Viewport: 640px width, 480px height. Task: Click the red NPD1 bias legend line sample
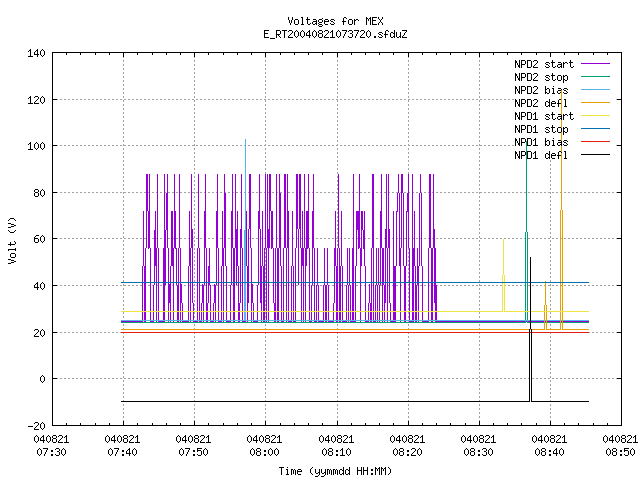(x=595, y=142)
